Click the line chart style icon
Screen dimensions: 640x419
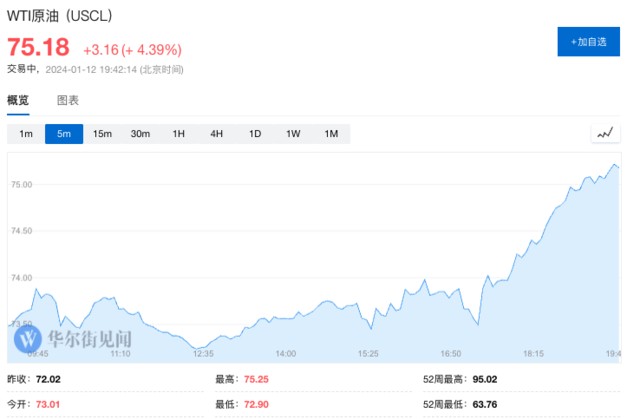click(606, 133)
